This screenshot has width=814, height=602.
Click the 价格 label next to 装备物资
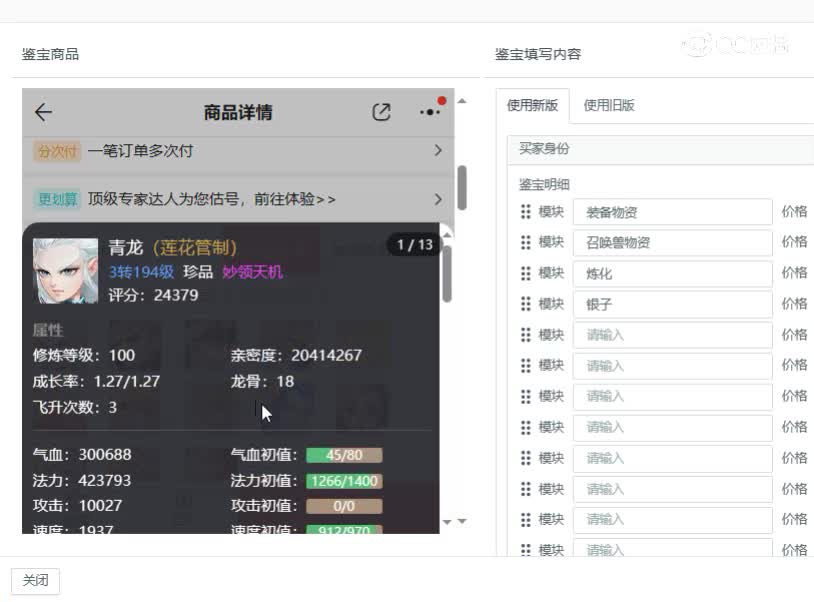point(795,212)
